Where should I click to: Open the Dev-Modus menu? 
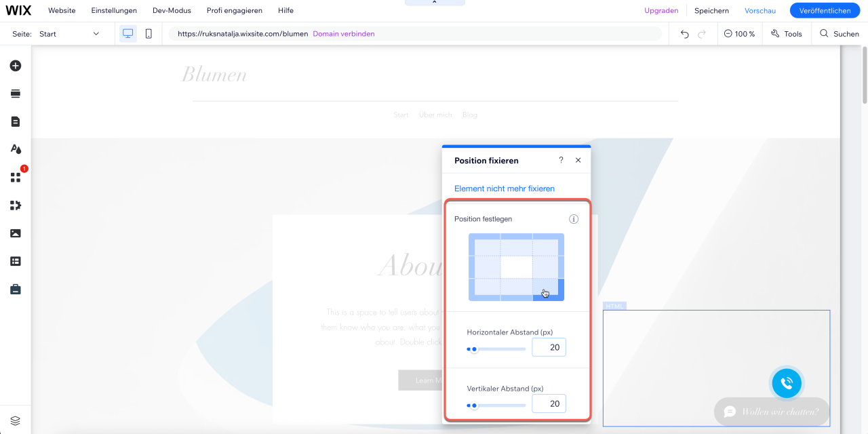tap(172, 11)
